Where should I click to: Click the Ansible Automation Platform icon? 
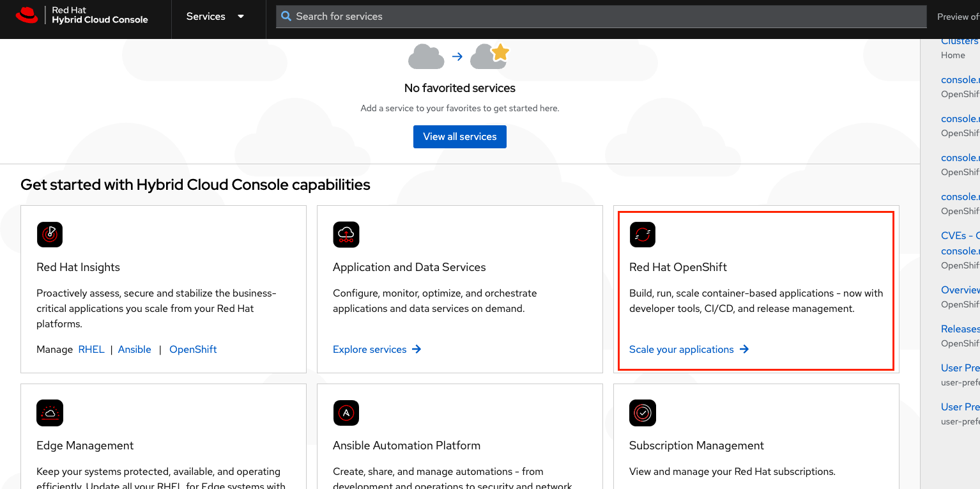coord(346,413)
